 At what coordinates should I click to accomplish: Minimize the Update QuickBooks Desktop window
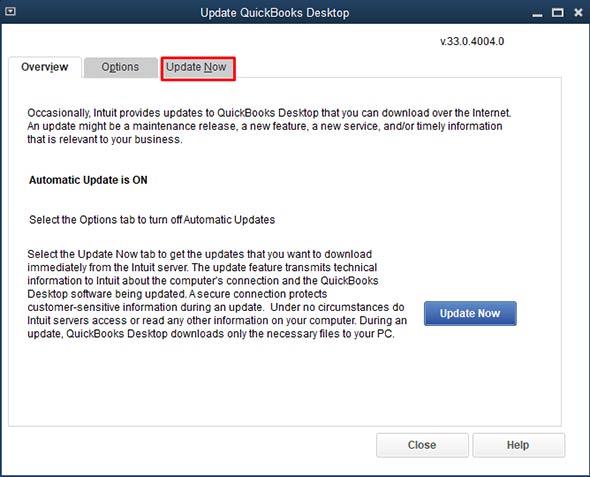click(537, 14)
